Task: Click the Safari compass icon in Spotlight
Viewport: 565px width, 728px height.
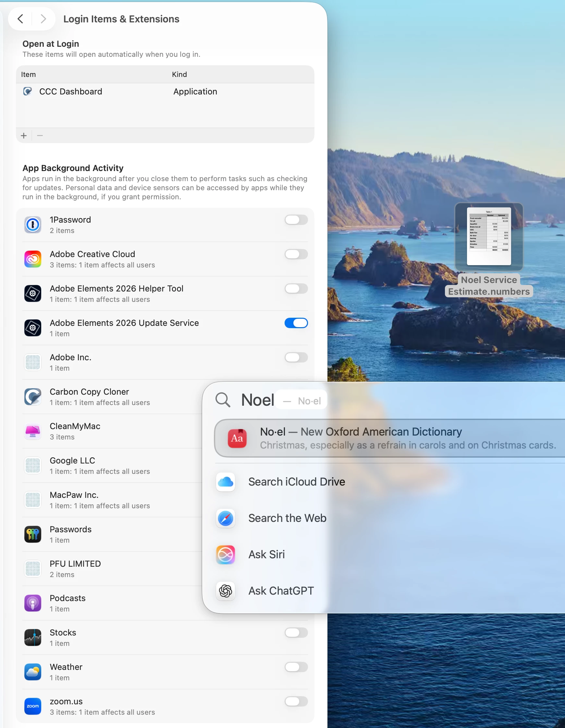Action: click(226, 518)
